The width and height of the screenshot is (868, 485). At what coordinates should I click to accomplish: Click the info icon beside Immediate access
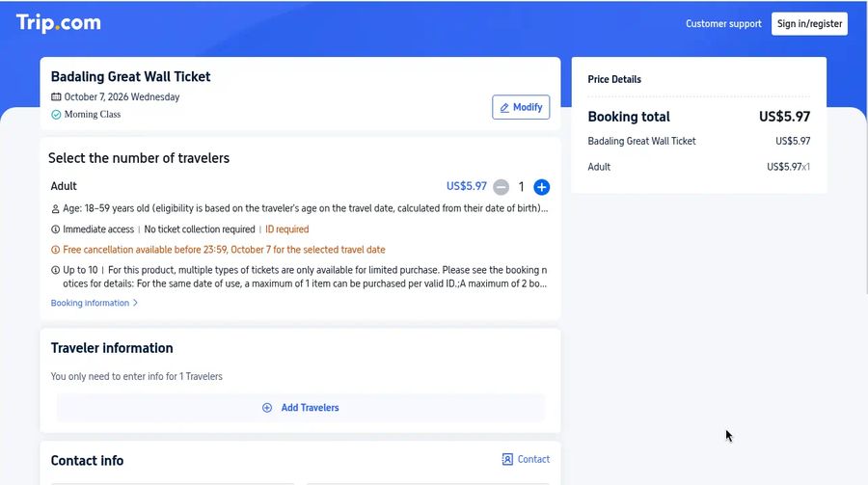coord(55,229)
